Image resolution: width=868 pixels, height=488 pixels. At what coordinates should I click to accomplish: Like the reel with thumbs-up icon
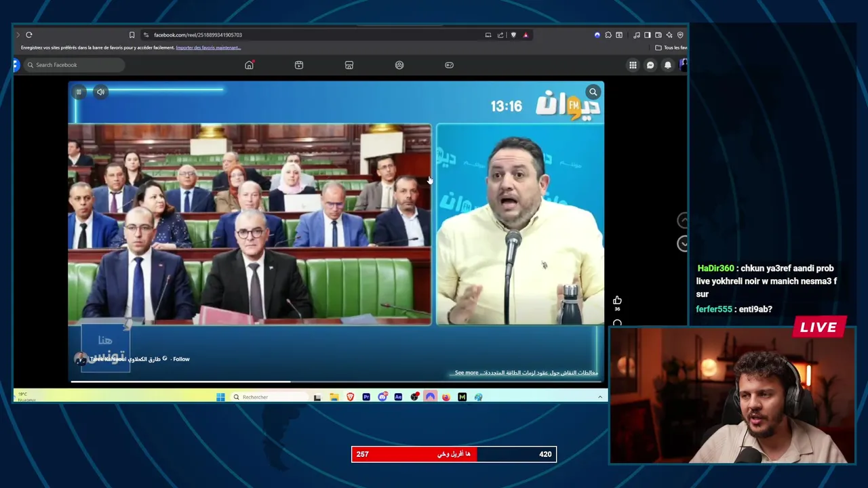[617, 300]
